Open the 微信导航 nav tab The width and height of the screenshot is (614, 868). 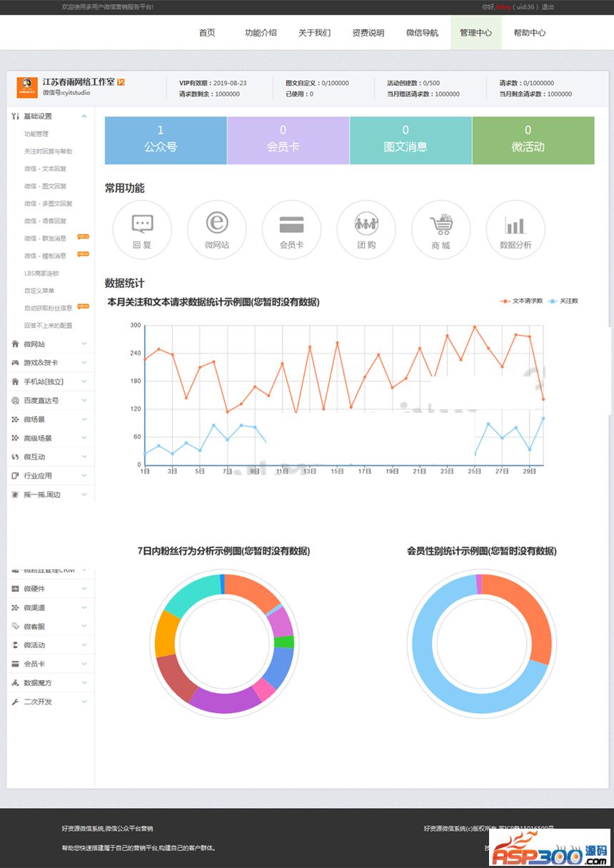coord(422,33)
